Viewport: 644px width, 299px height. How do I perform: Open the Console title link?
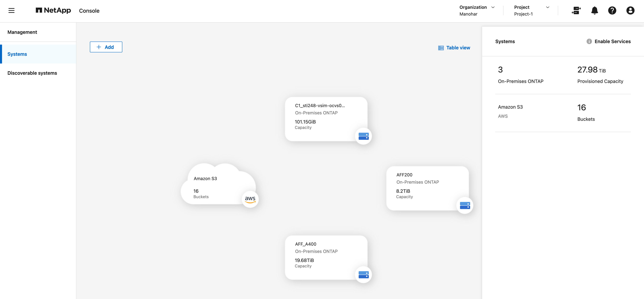[89, 11]
